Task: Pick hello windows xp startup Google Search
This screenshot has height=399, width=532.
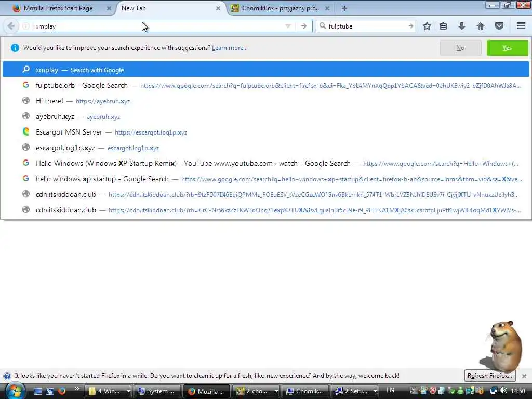Action: 265,179
